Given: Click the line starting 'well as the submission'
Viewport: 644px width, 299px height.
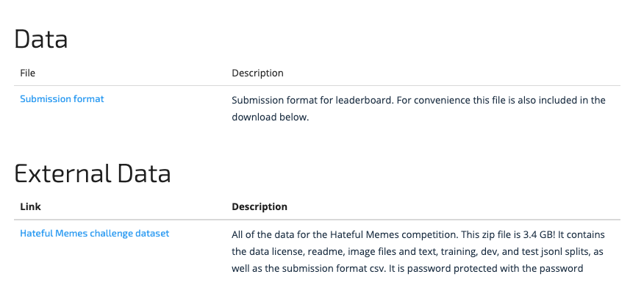Looking at the screenshot, I should (407, 268).
